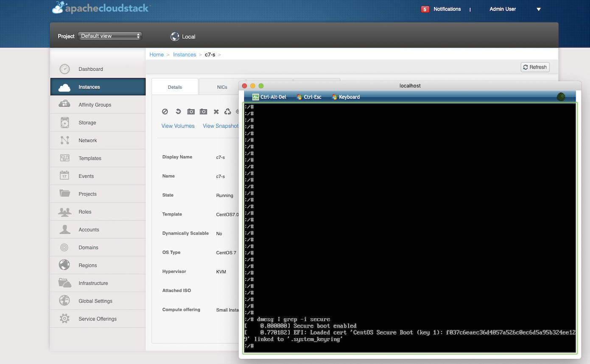Open the Notifications link
Image resolution: width=590 pixels, height=364 pixels.
pyautogui.click(x=447, y=9)
